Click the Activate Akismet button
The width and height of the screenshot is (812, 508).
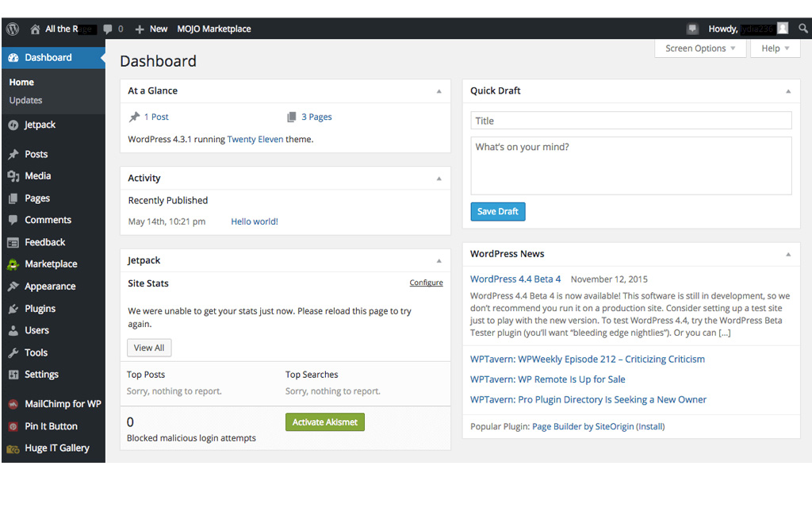324,422
